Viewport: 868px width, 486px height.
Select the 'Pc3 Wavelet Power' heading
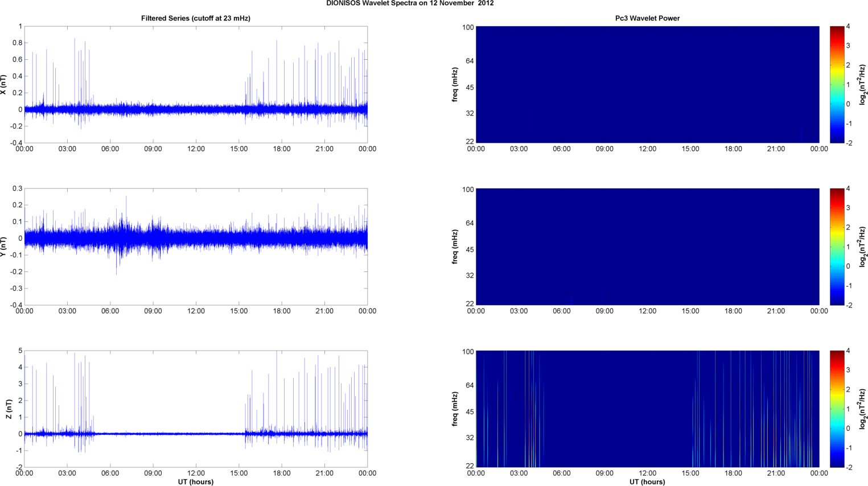[647, 18]
